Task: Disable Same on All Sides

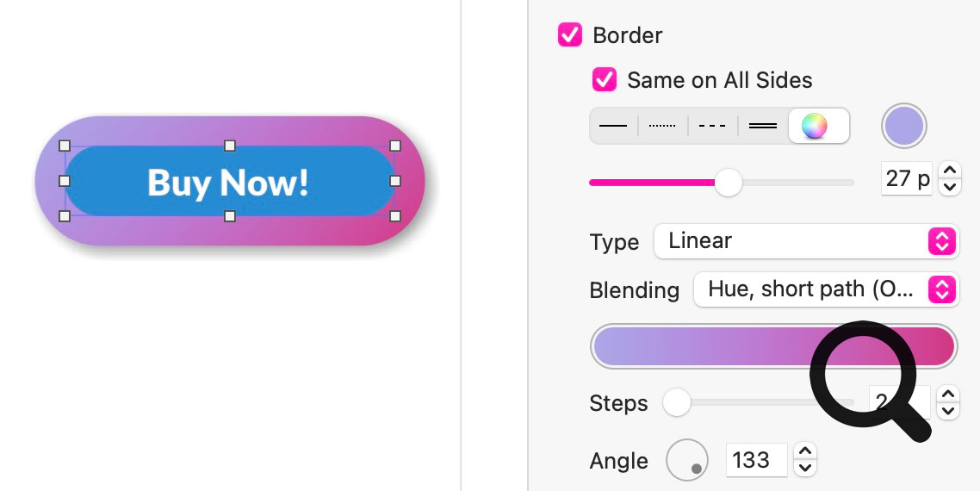Action: pos(605,80)
